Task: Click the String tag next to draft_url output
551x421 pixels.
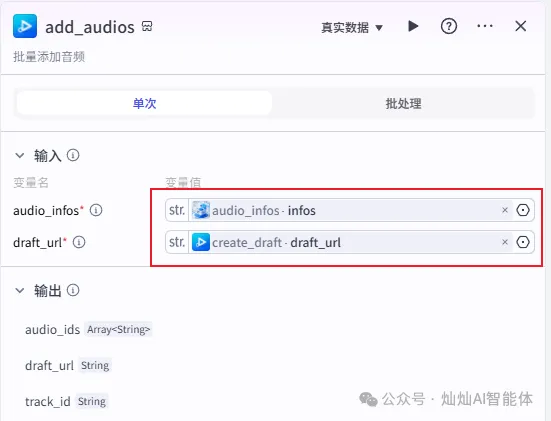Action: [x=95, y=365]
